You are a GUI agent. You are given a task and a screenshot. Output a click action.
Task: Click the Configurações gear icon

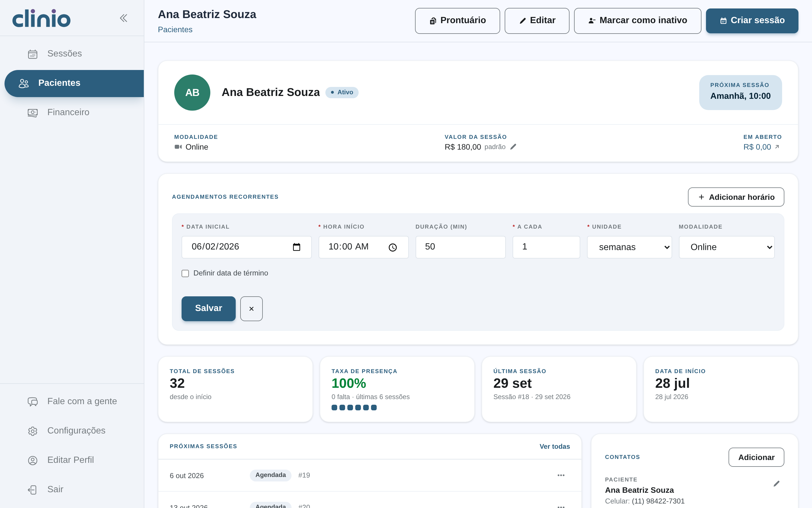click(32, 431)
